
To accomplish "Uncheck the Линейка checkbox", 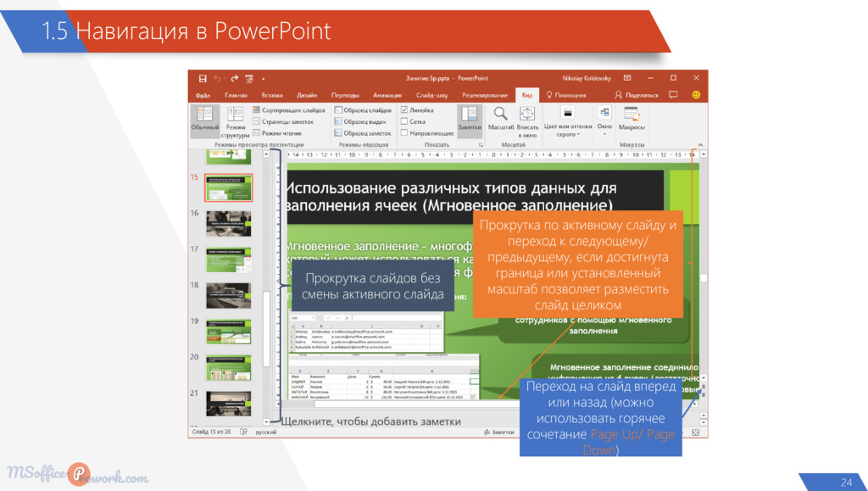I will [x=404, y=109].
